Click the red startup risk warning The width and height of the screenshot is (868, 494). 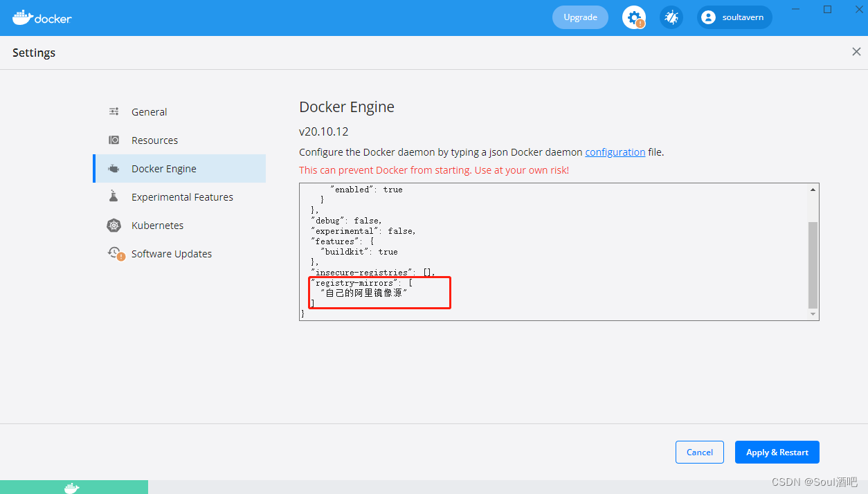434,170
